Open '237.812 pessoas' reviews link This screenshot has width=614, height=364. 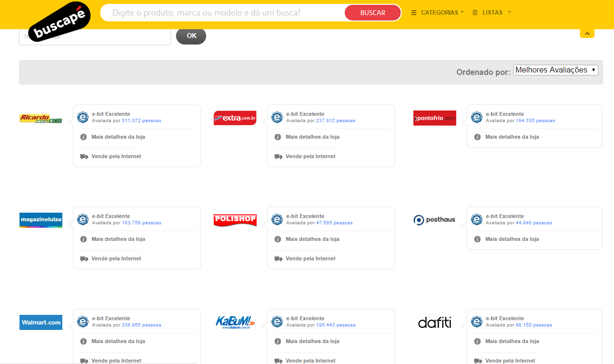point(335,121)
